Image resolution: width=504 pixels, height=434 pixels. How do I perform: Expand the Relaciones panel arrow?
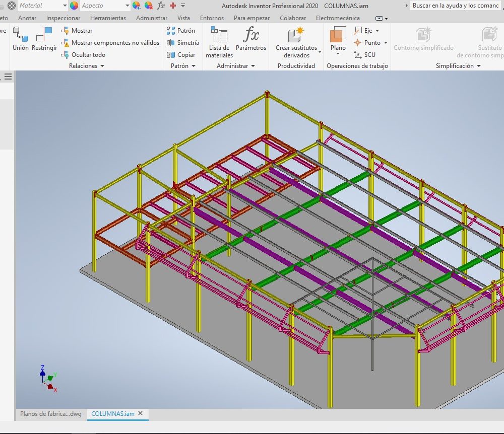102,66
